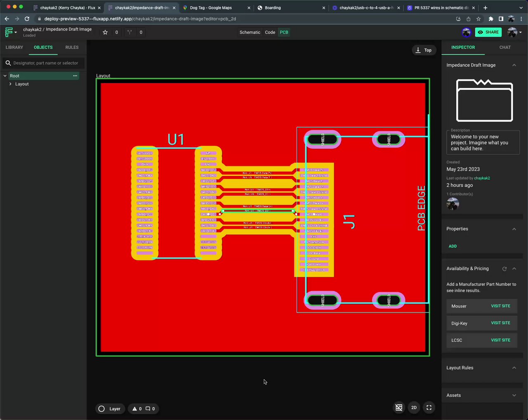Open the Chat tab

505,47
